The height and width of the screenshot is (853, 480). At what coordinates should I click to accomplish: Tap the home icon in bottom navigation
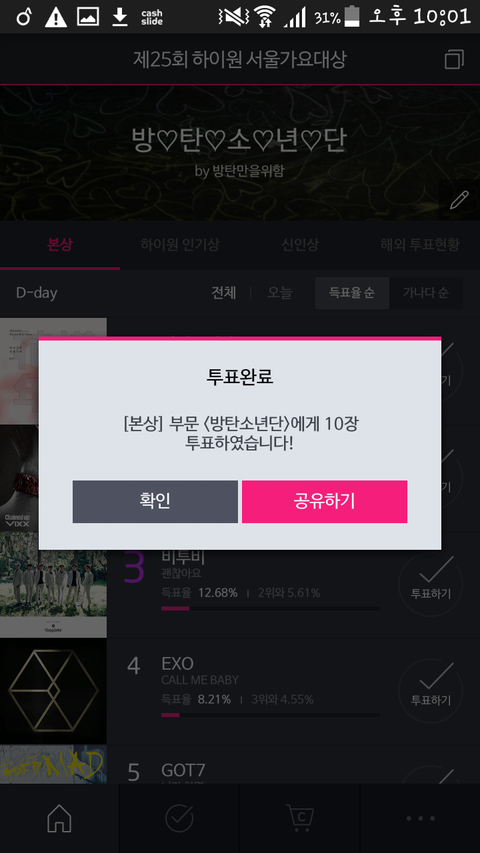(x=59, y=818)
